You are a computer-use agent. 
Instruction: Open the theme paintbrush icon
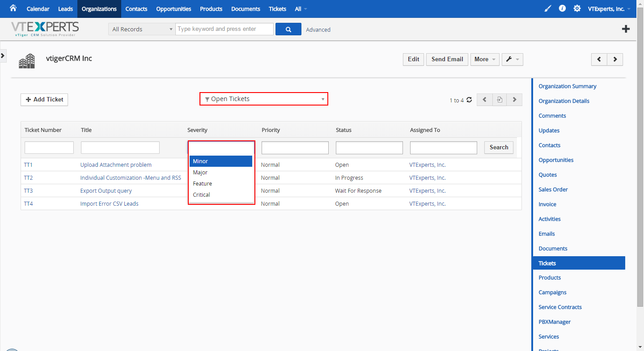(548, 8)
